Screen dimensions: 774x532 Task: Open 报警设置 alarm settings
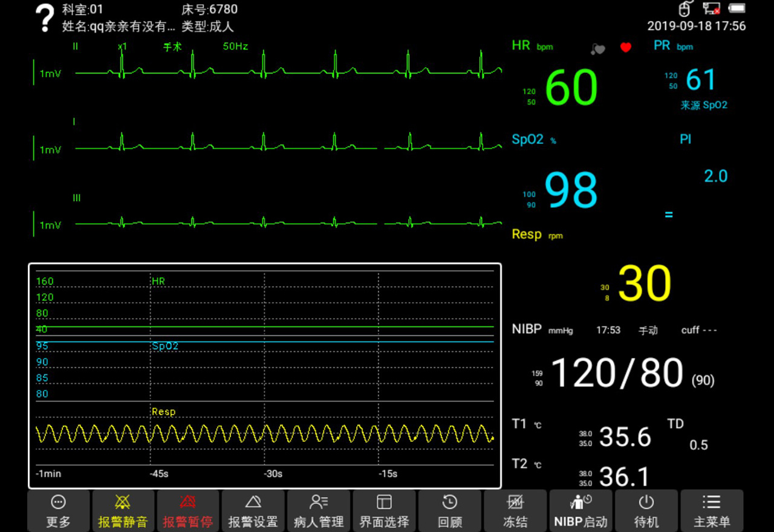click(253, 511)
